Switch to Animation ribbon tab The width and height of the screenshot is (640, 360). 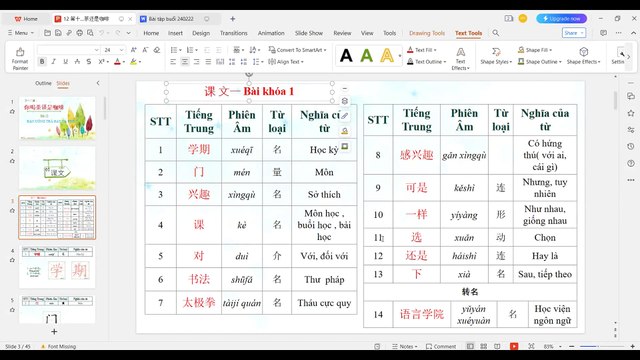tap(271, 33)
